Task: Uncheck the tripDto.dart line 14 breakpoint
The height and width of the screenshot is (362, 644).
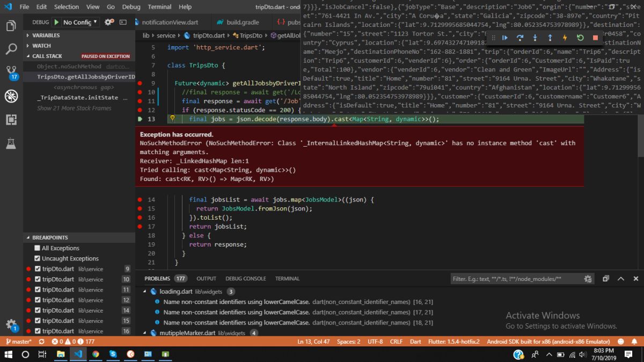Action: [38, 310]
